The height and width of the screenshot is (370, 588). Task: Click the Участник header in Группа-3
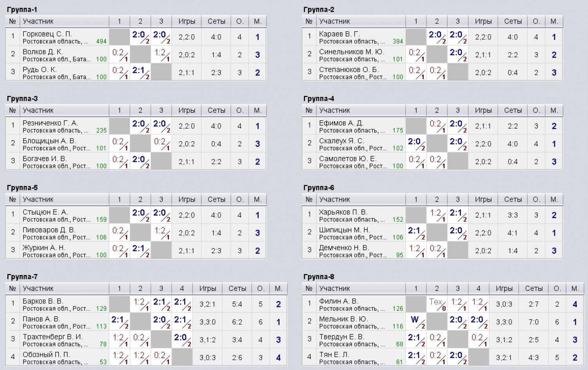click(x=38, y=110)
